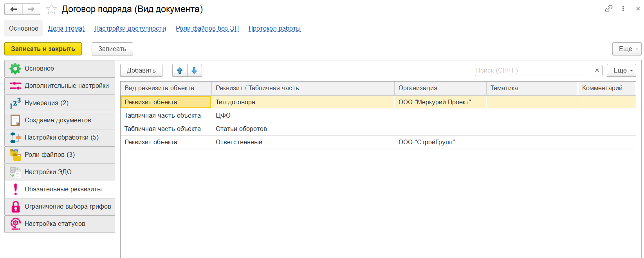Open Нумерация (2) section

coord(60,103)
